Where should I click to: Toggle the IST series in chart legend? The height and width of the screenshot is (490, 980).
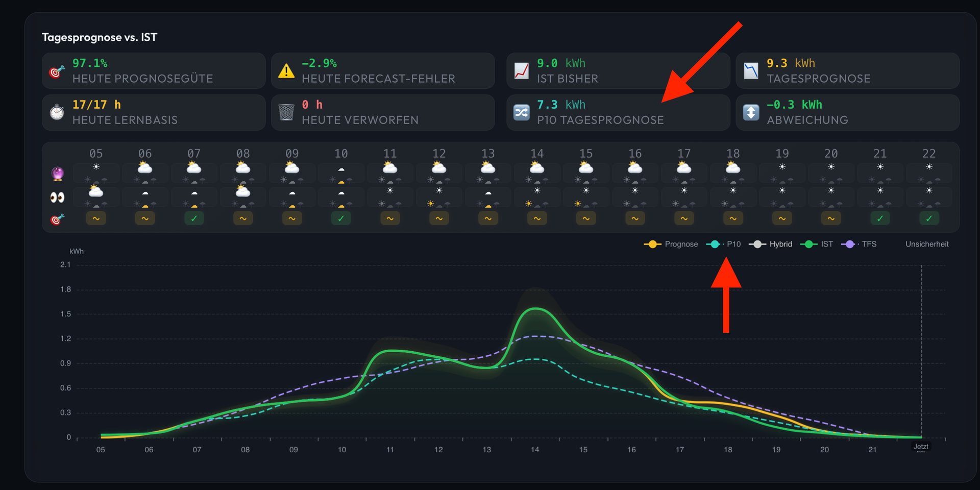pyautogui.click(x=816, y=244)
